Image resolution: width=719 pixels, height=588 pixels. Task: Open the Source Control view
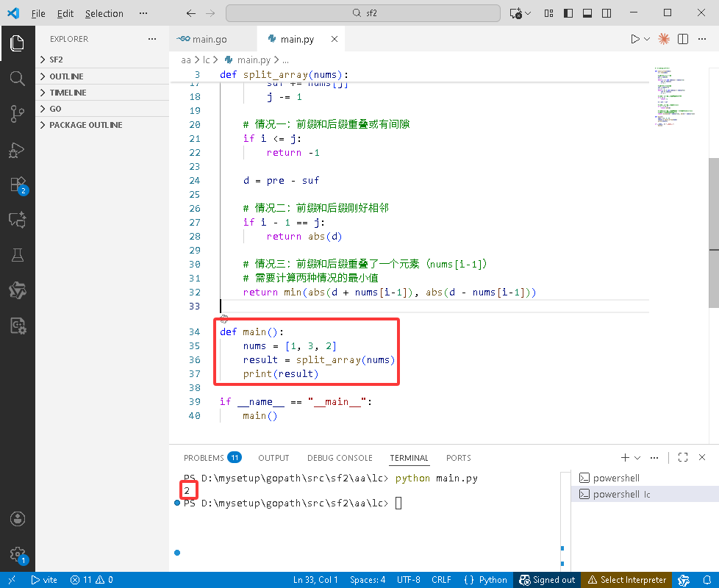tap(18, 114)
